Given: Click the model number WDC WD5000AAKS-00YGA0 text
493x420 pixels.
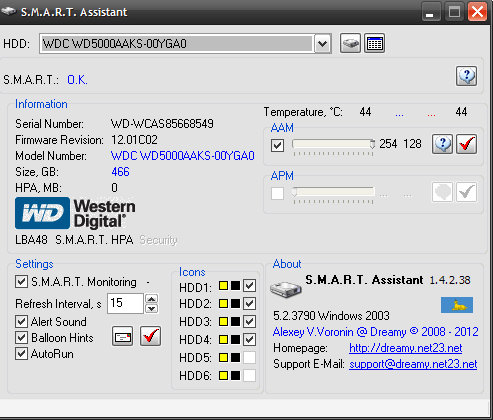Looking at the screenshot, I should (x=183, y=156).
